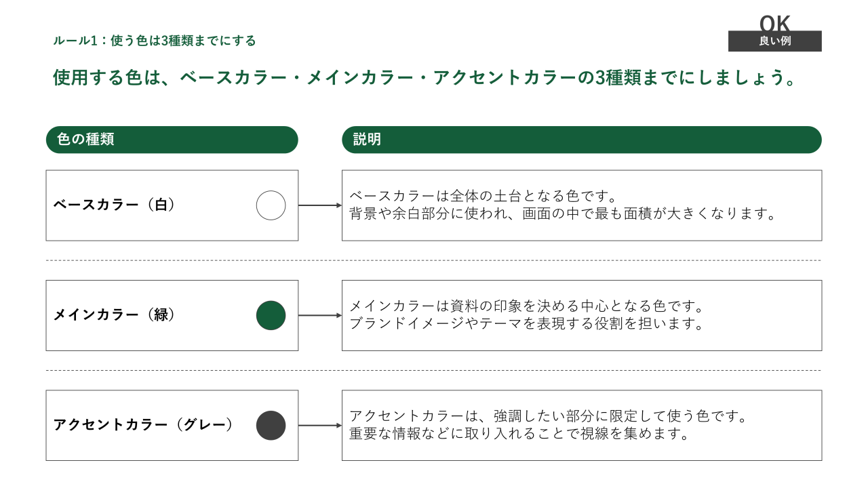
Task: Select the 色の種類 green header pill
Action: (x=172, y=140)
